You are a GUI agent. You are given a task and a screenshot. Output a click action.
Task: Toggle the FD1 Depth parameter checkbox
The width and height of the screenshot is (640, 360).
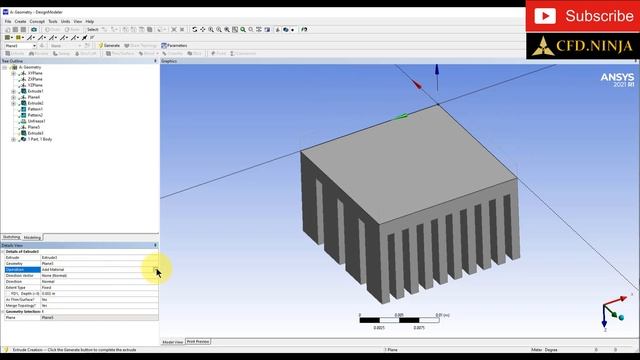(x=7, y=293)
